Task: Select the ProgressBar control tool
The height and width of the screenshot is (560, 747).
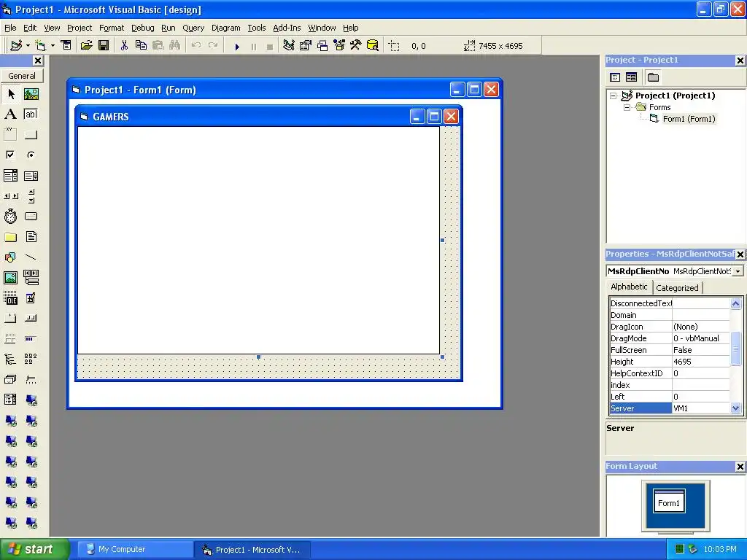Action: (31, 338)
